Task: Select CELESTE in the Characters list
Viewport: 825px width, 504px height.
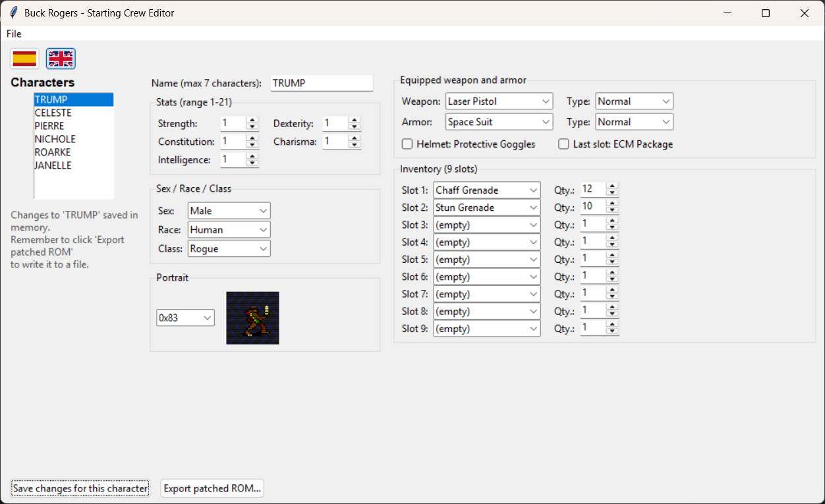Action: click(74, 113)
